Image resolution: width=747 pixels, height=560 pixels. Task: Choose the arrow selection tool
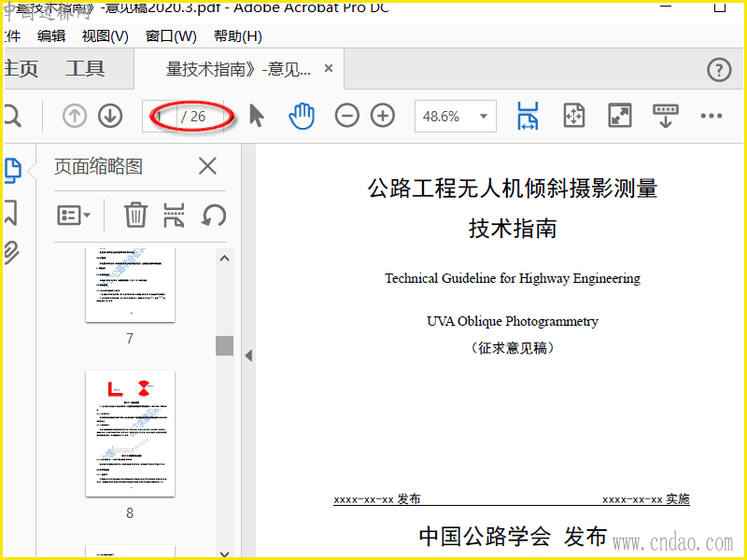click(x=256, y=116)
